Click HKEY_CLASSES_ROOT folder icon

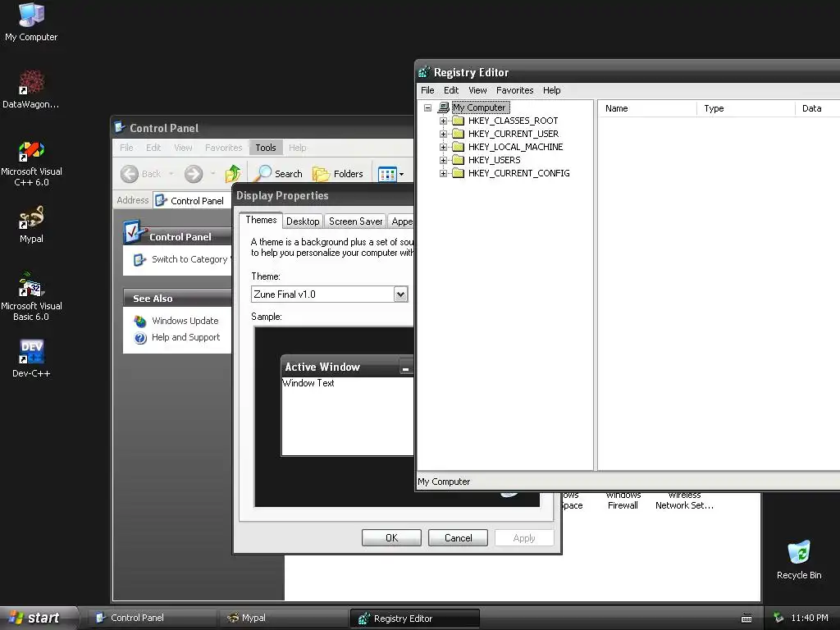click(x=458, y=121)
